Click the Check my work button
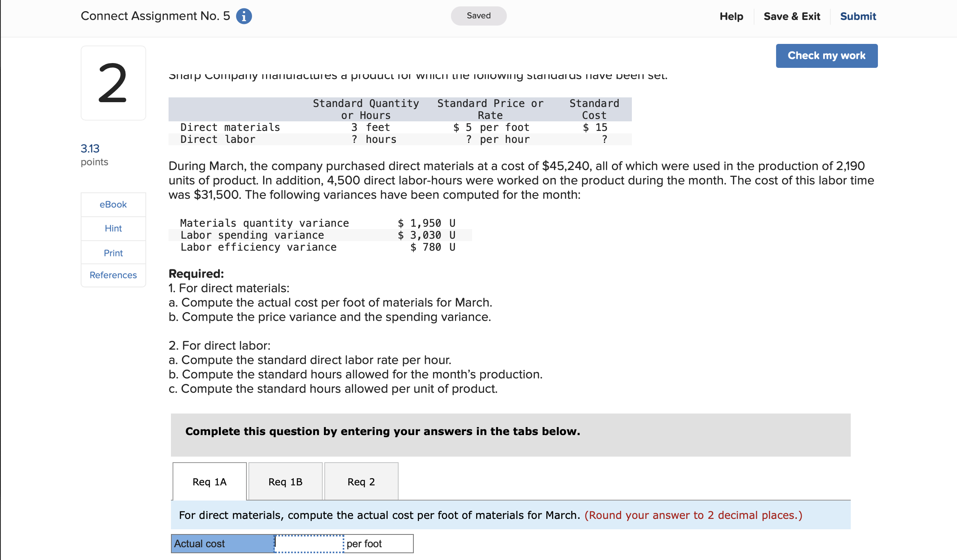Screen dimensions: 957x560 tap(826, 55)
